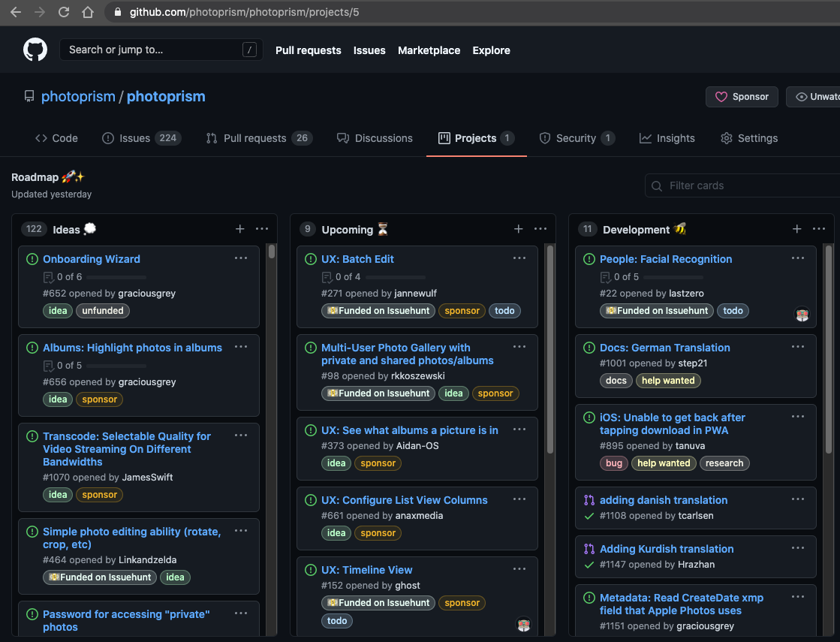Open options menu for Docs: German Translation card
The height and width of the screenshot is (642, 840).
798,347
